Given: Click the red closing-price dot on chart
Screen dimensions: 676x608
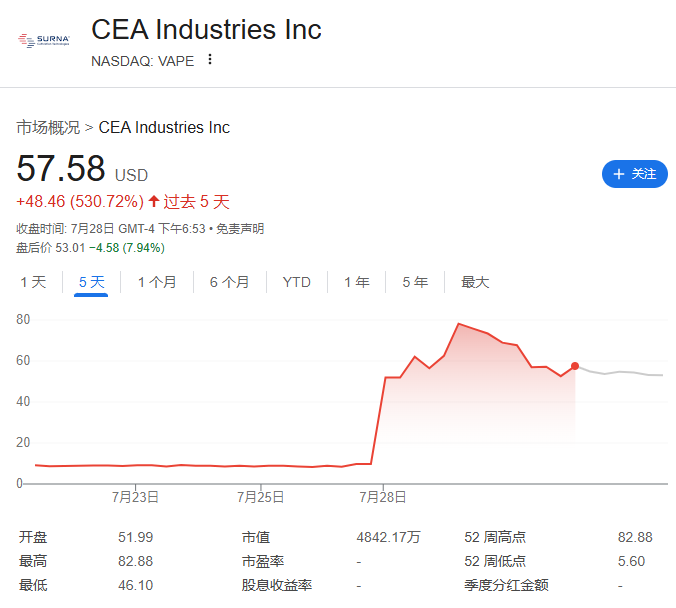Looking at the screenshot, I should coord(575,366).
